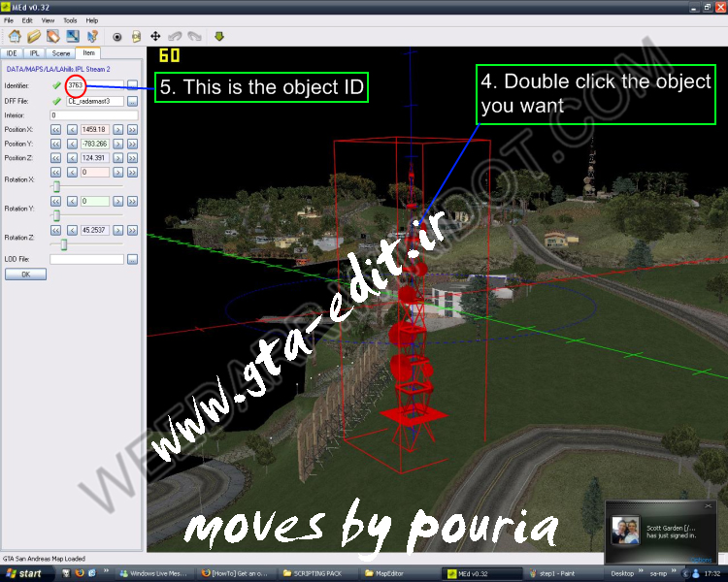Viewport: 728px width, 582px height.
Task: Increase Rotation Y with >> button
Action: point(132,201)
